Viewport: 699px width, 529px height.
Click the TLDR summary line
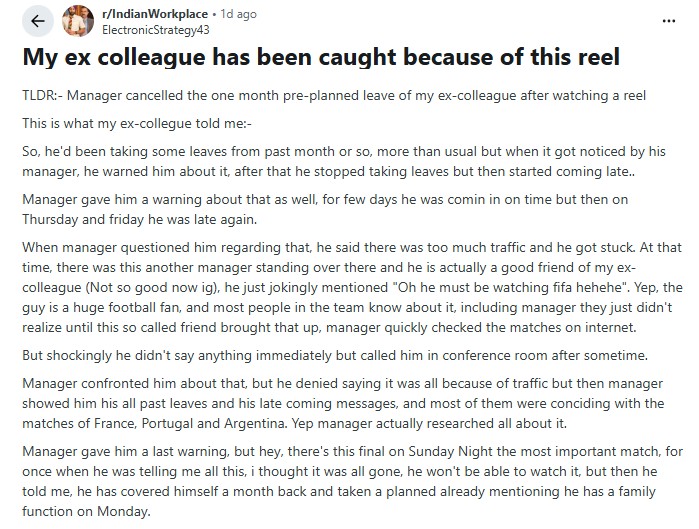pyautogui.click(x=334, y=95)
